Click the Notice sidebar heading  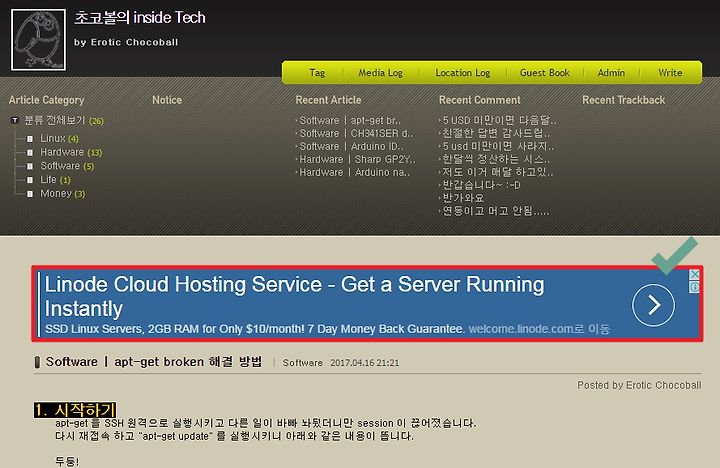pos(167,100)
